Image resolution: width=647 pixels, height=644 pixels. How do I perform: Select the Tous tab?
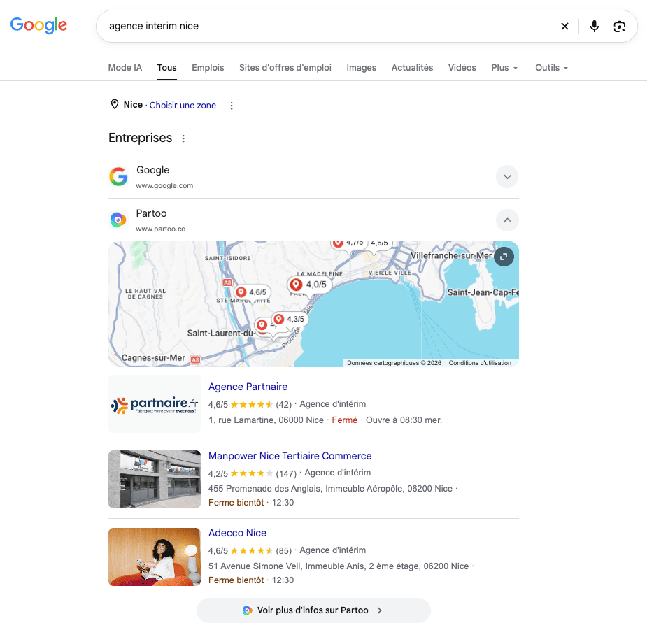click(166, 68)
